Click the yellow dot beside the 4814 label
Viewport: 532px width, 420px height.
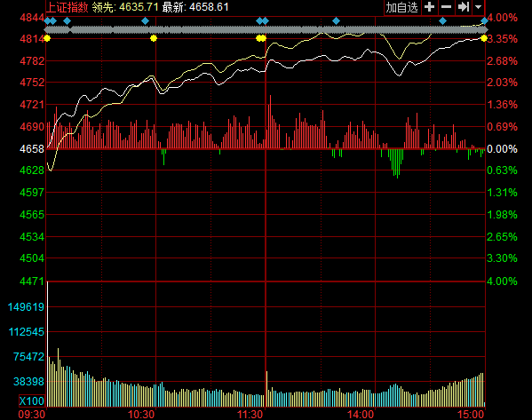(47, 38)
